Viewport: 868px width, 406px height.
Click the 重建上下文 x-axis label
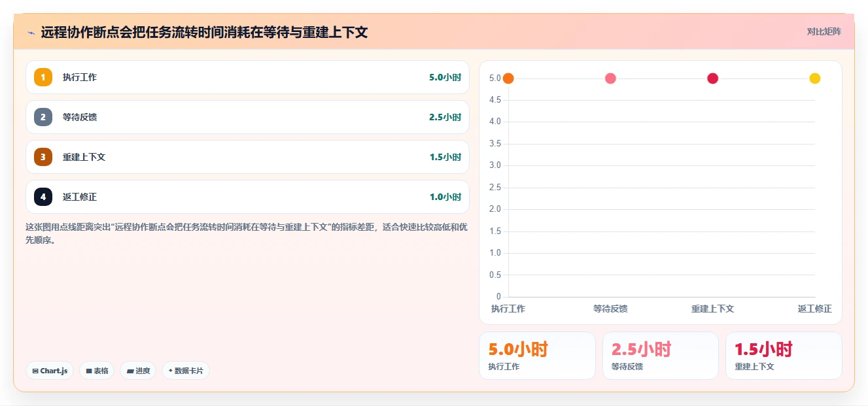713,309
